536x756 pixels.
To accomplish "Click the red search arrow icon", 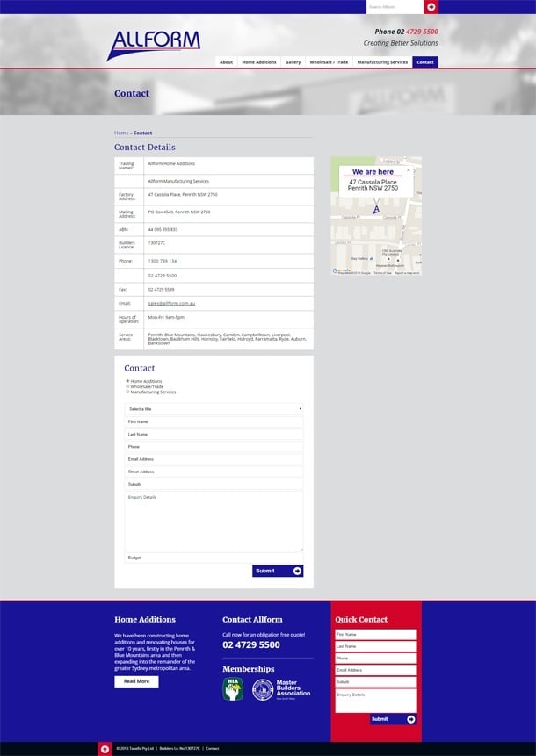I will pyautogui.click(x=431, y=7).
